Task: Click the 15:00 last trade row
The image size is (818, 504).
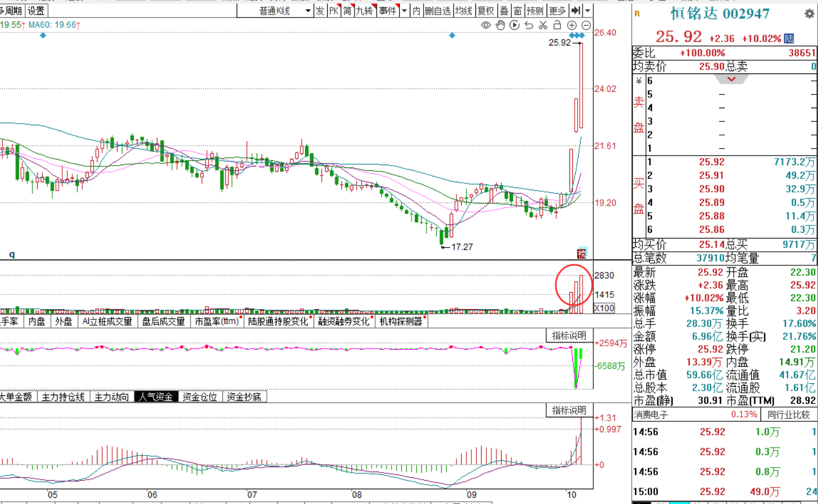Action: 725,491
